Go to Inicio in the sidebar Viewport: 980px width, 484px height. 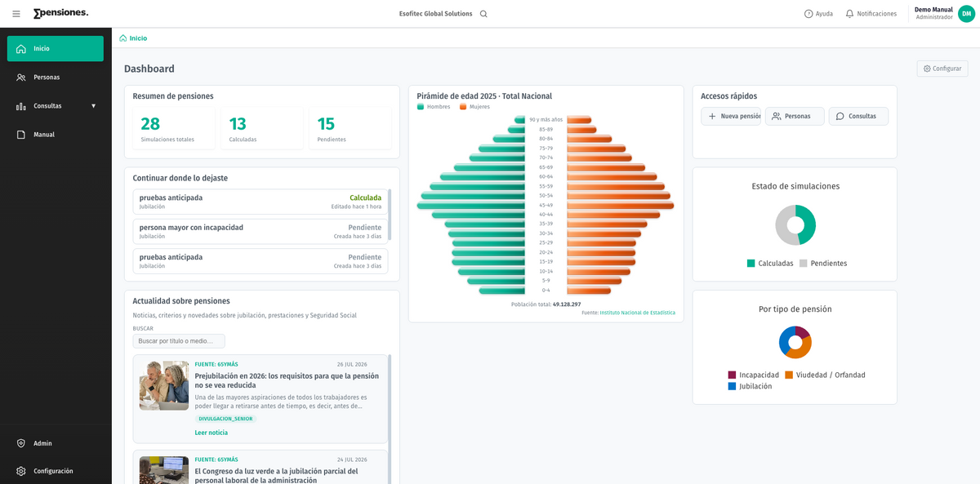click(56, 49)
